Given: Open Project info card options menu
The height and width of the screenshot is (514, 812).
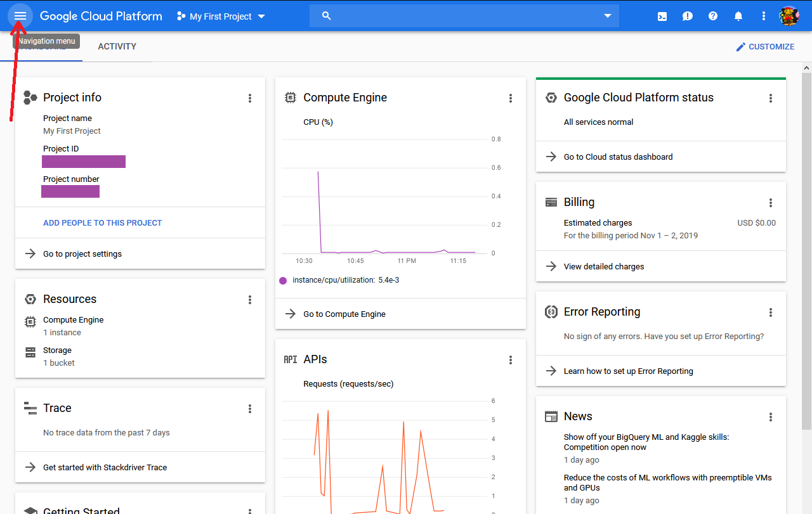Looking at the screenshot, I should (x=250, y=98).
